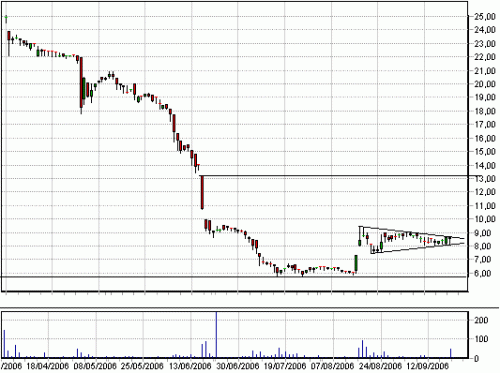Click the 25/05/2006 date label

pyautogui.click(x=142, y=366)
